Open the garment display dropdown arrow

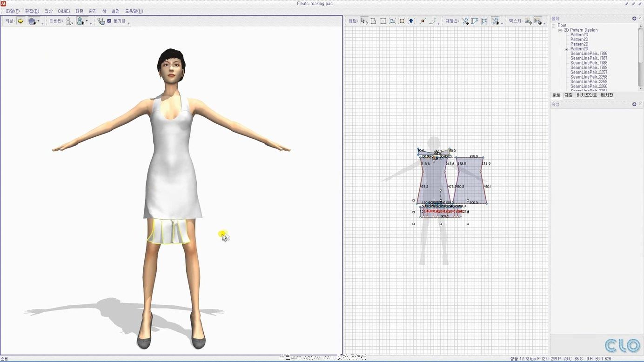tap(39, 22)
